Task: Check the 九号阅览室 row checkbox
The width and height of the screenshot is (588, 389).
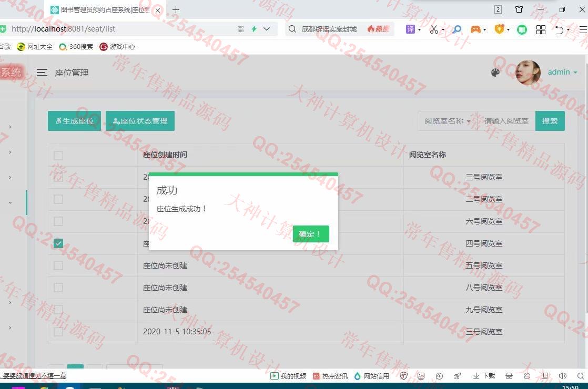Action: (58, 310)
